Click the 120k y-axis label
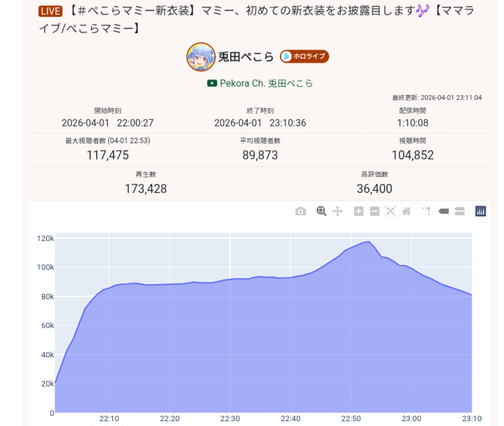The image size is (504, 426). (45, 239)
